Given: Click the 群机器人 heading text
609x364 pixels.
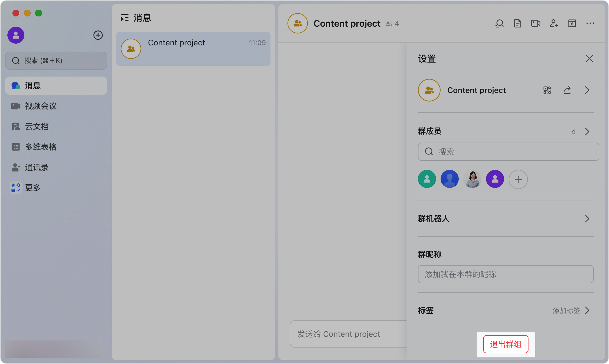Looking at the screenshot, I should click(x=434, y=219).
